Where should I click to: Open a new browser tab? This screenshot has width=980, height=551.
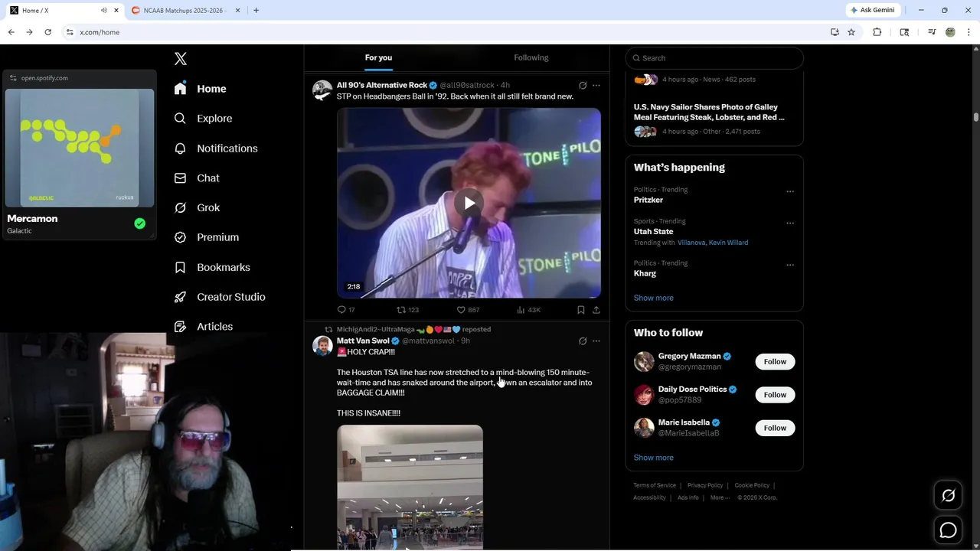(256, 11)
